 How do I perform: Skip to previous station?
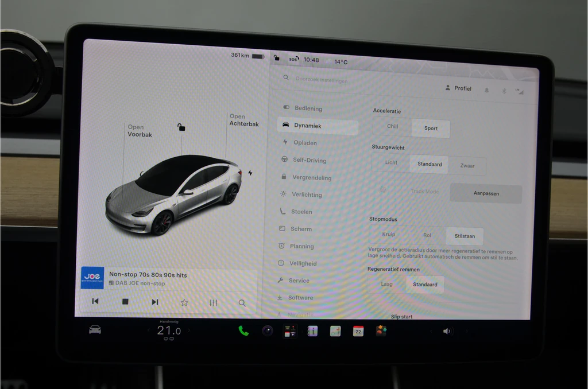point(95,301)
